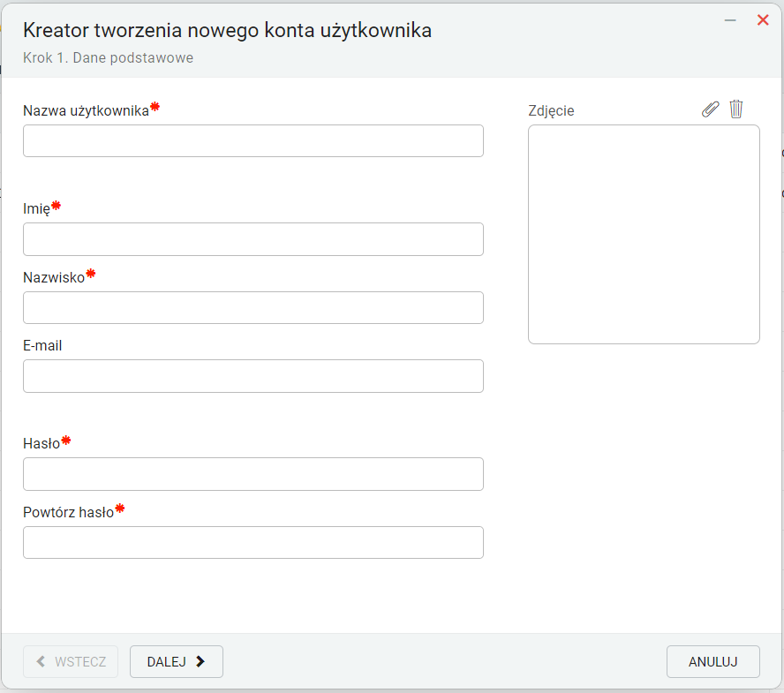Click the 'Nazwisko' label text
Screen dimensions: 784x693
(54, 277)
